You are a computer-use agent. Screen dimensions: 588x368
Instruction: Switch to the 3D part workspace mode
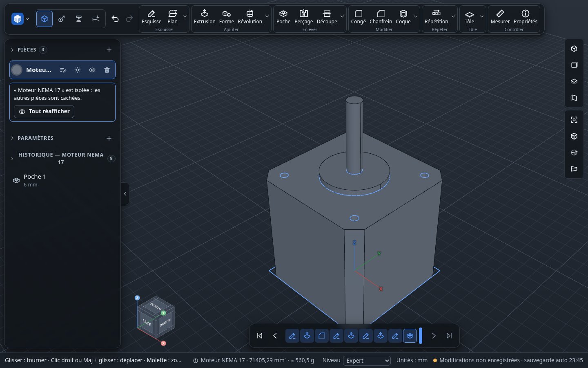pos(45,19)
